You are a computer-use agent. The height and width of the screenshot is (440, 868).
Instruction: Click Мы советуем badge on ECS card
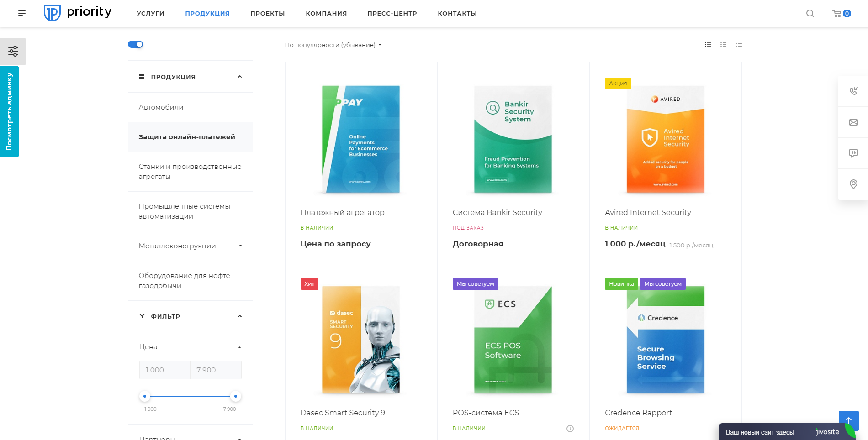[x=475, y=284]
